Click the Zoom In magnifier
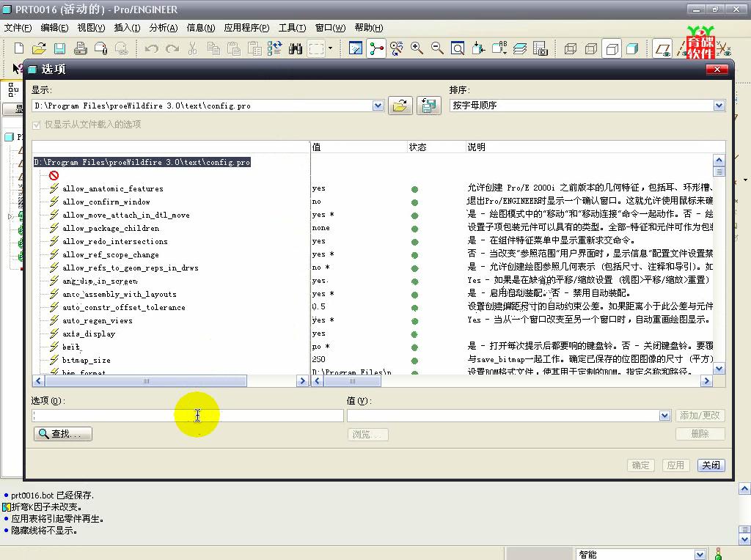751x560 pixels. coord(417,48)
